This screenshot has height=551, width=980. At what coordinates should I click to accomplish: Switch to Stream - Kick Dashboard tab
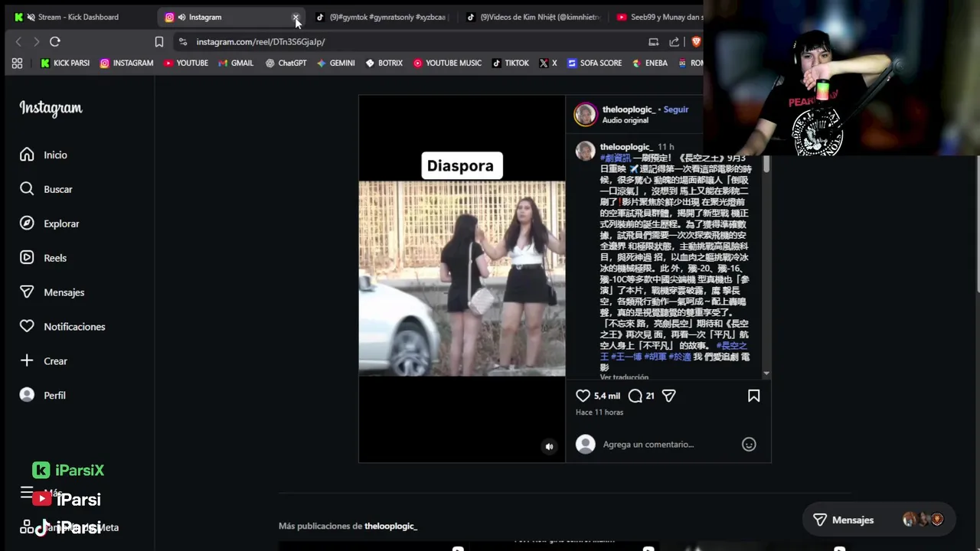[77, 17]
